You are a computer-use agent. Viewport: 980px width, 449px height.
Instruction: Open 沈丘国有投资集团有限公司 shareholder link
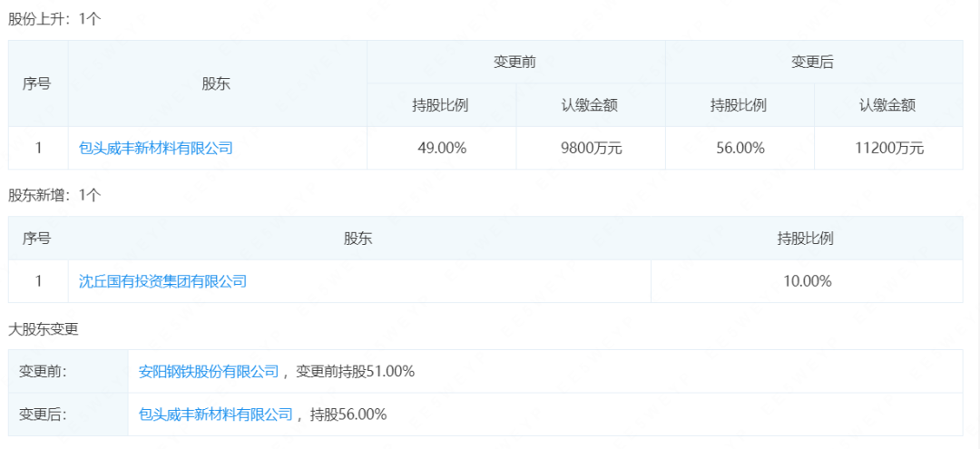coord(162,281)
